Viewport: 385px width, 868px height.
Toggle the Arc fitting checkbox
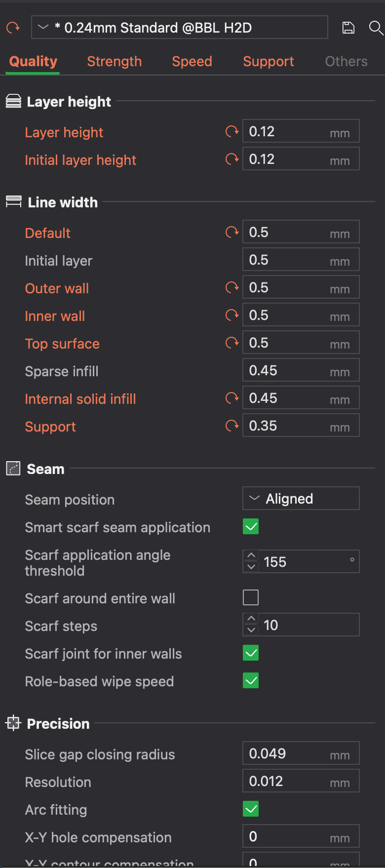coord(251,809)
